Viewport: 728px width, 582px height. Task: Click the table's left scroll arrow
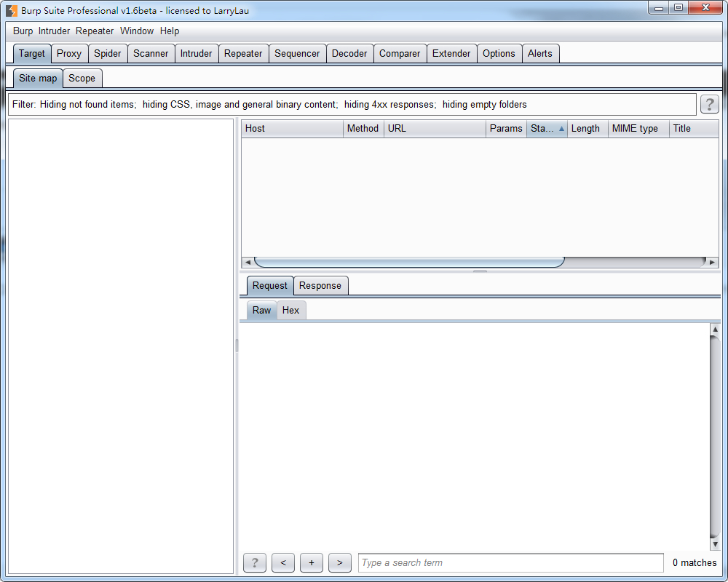coord(248,262)
